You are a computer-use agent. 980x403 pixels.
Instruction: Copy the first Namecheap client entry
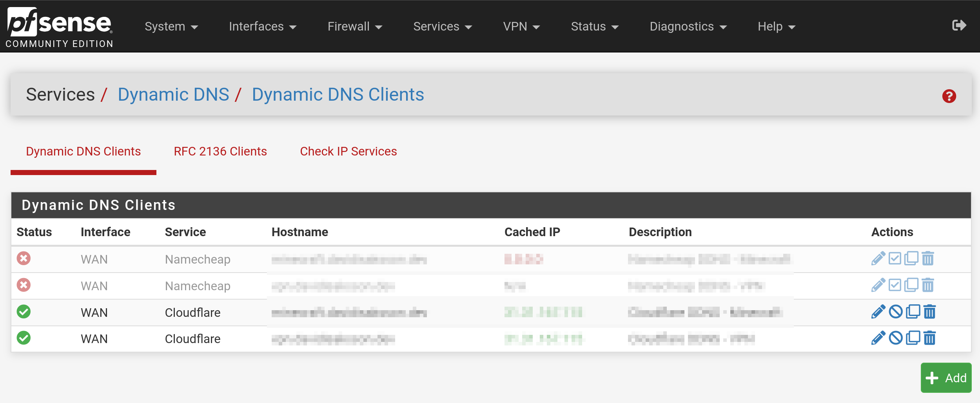pos(911,258)
